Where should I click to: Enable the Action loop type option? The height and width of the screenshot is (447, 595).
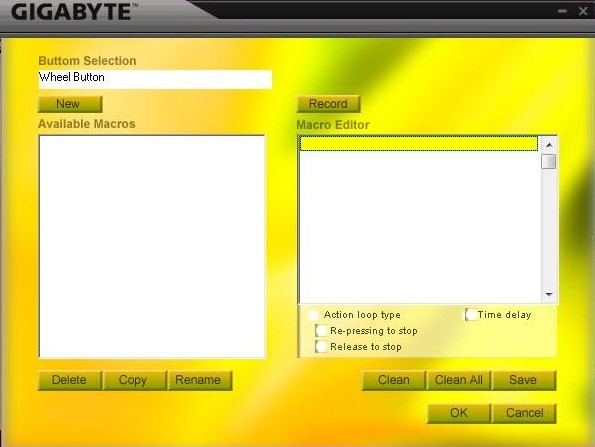[313, 315]
